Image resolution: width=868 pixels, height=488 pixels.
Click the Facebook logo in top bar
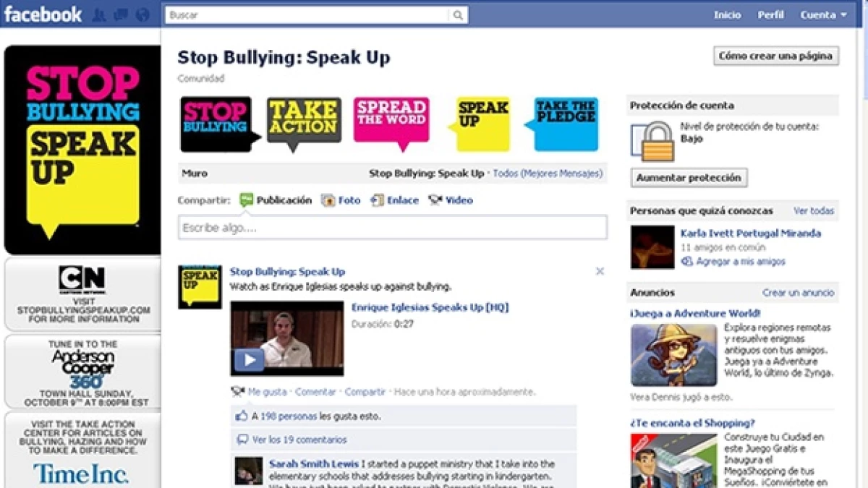pyautogui.click(x=43, y=14)
